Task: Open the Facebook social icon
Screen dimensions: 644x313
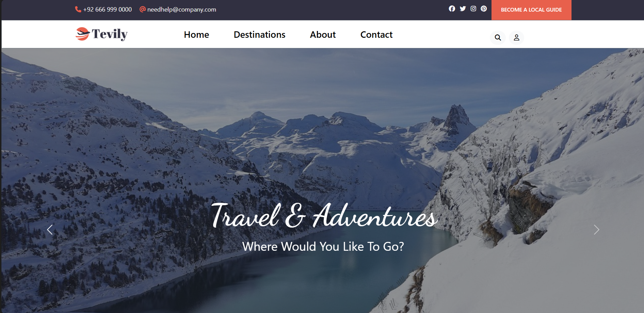Action: (452, 9)
